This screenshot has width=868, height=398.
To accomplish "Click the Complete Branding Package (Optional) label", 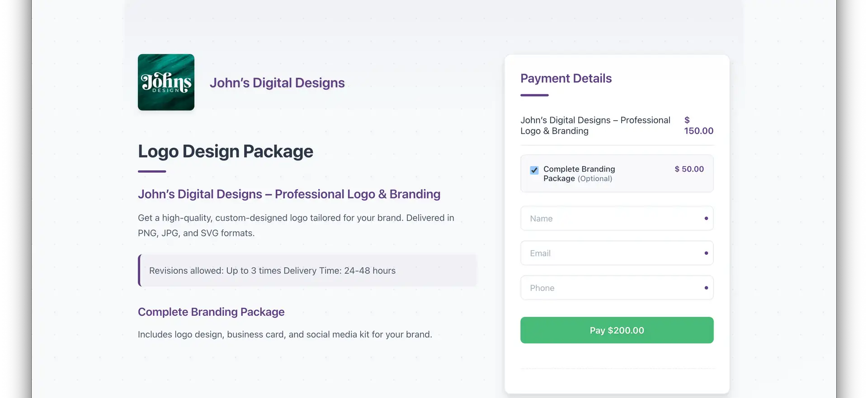I will click(579, 173).
